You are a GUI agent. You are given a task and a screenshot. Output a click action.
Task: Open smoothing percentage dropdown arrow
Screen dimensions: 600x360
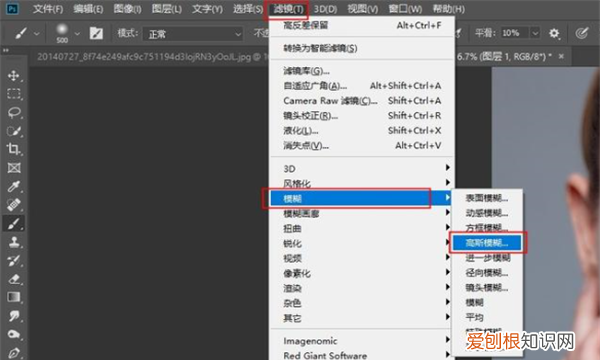pyautogui.click(x=535, y=34)
